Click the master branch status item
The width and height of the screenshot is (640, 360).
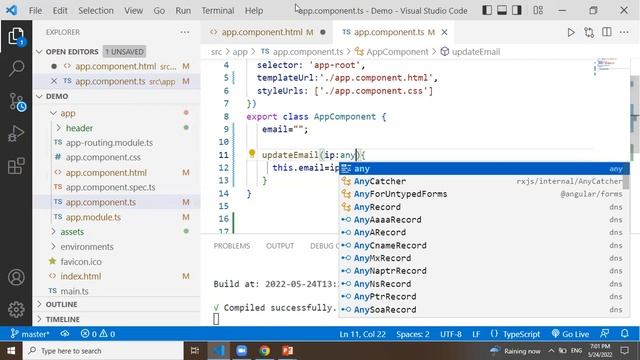(30, 334)
